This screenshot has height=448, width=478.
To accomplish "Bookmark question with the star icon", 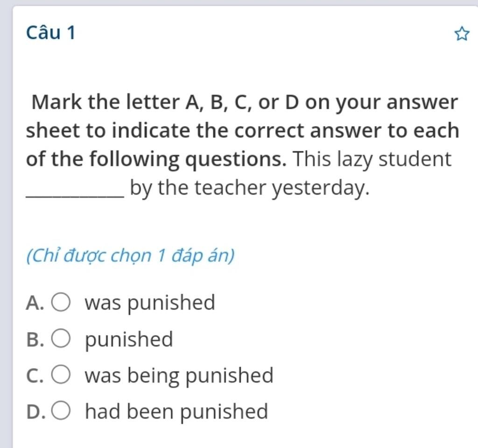I will click(x=462, y=34).
